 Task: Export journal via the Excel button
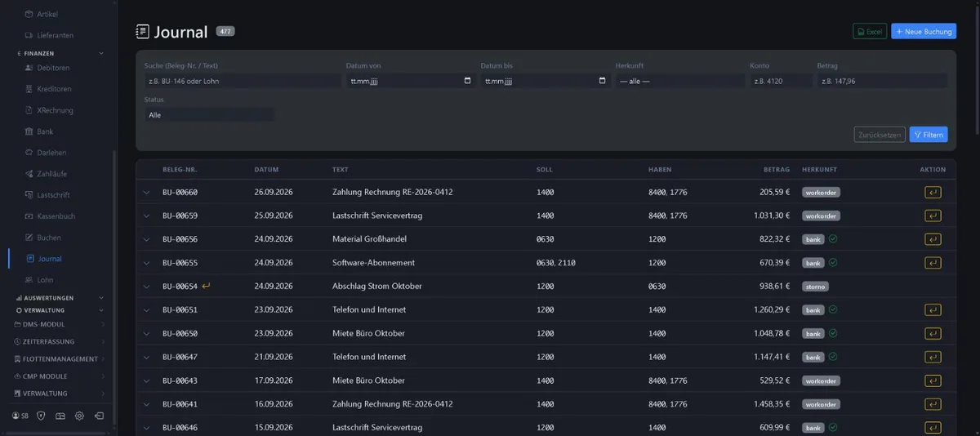click(870, 31)
